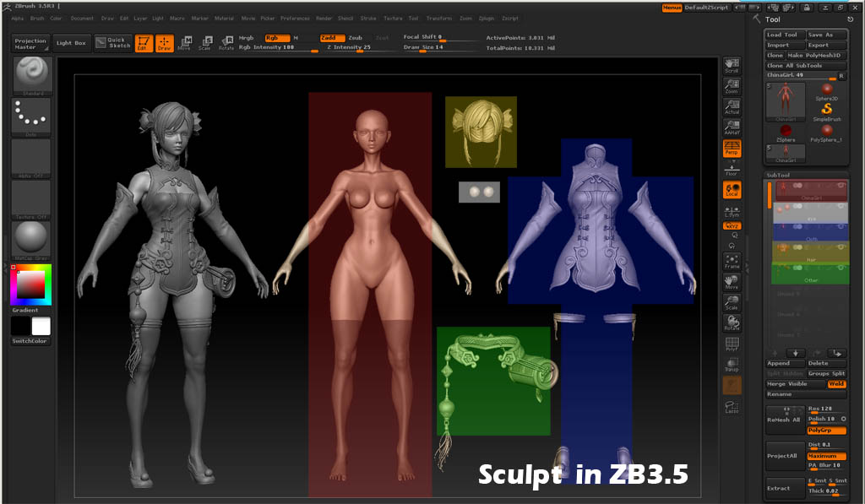
Task: Toggle Transp transparency mode
Action: click(732, 365)
